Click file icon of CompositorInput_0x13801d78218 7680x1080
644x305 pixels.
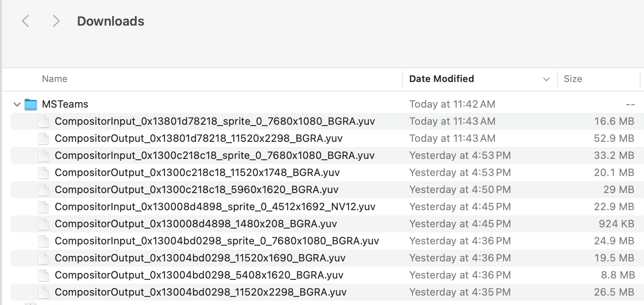(44, 121)
